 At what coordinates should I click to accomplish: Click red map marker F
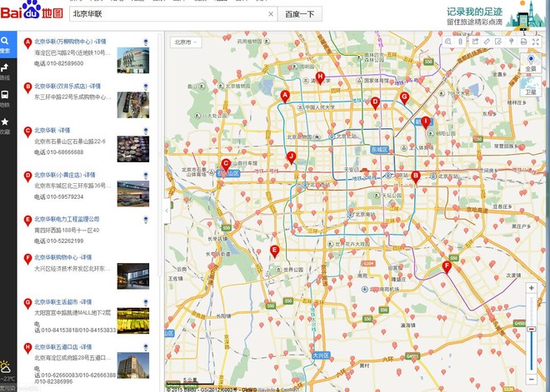point(447,267)
